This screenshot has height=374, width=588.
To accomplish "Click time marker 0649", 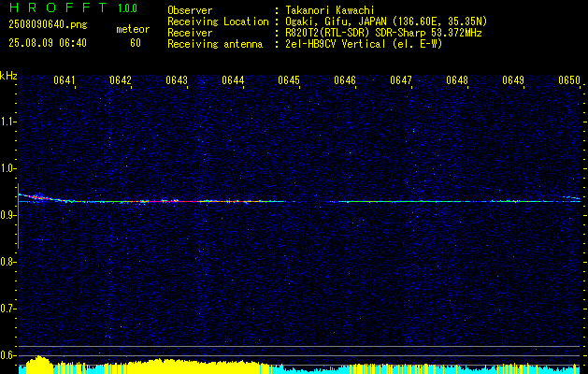I will point(513,80).
